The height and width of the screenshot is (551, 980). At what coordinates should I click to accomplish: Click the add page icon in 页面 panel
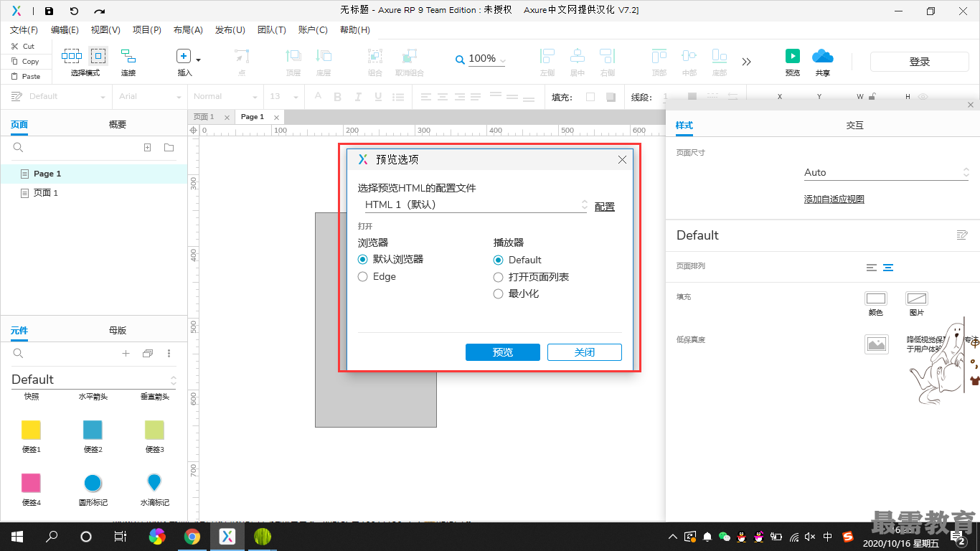(x=147, y=148)
